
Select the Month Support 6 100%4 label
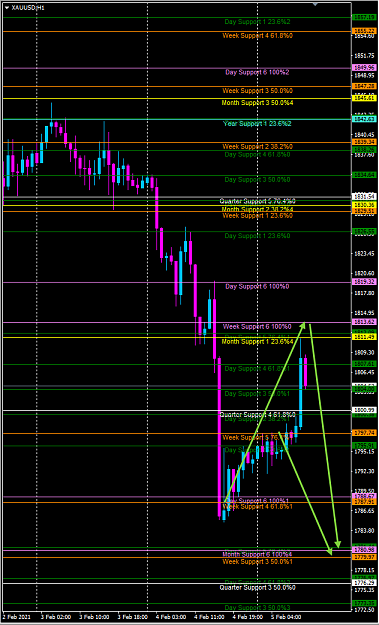pos(257,554)
